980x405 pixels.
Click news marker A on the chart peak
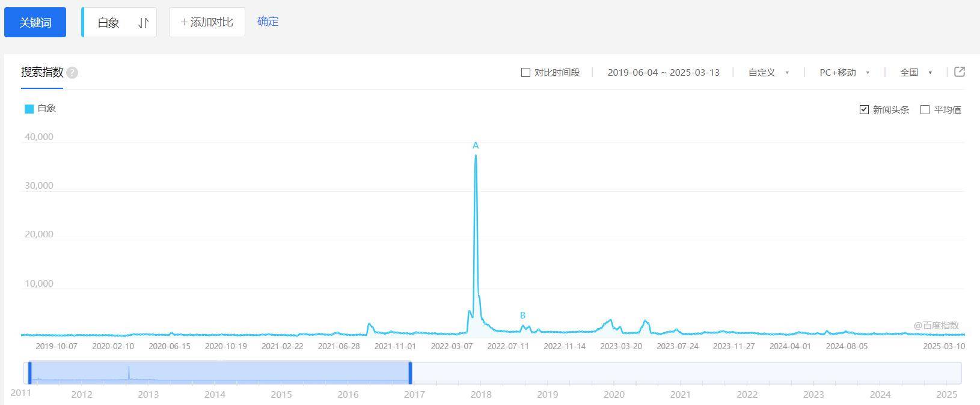tap(476, 145)
